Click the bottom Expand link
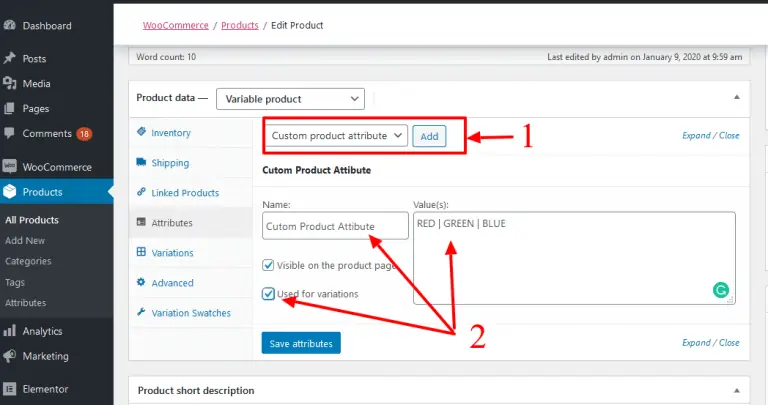This screenshot has height=405, width=768. pos(696,343)
